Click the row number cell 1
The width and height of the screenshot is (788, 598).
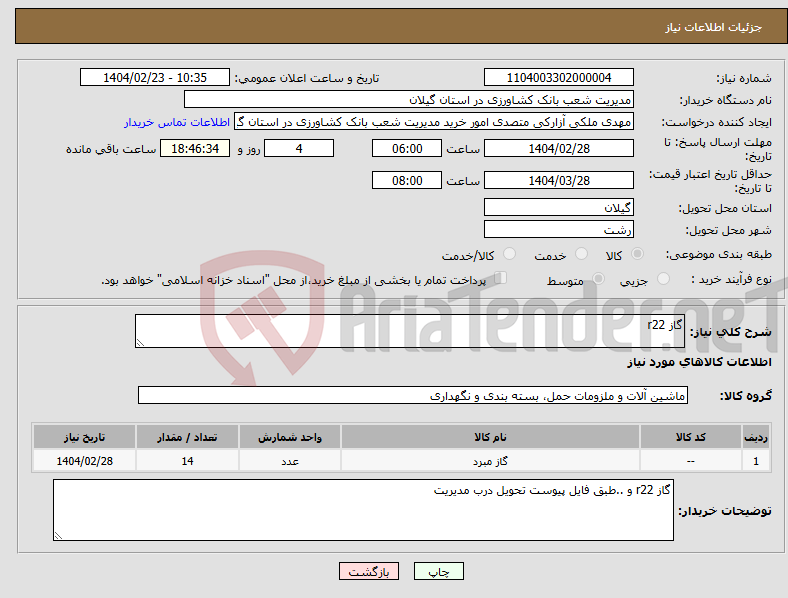[756, 461]
